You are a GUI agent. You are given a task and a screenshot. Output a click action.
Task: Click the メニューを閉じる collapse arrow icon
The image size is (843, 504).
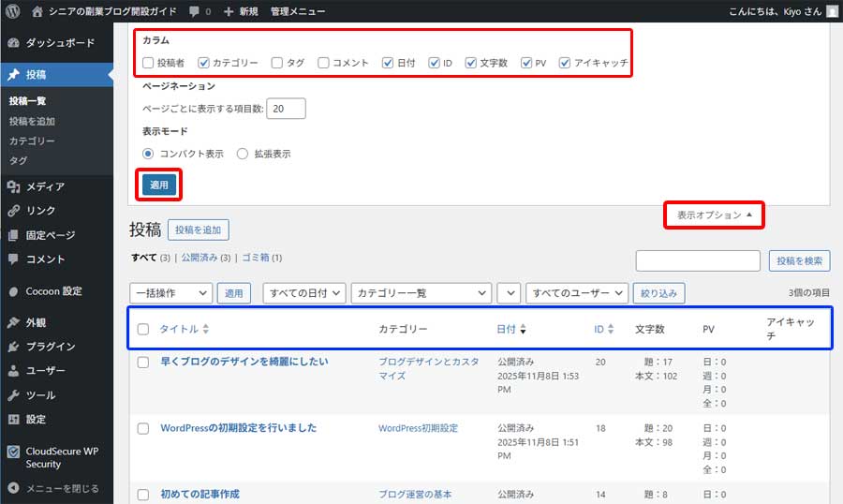pyautogui.click(x=13, y=488)
